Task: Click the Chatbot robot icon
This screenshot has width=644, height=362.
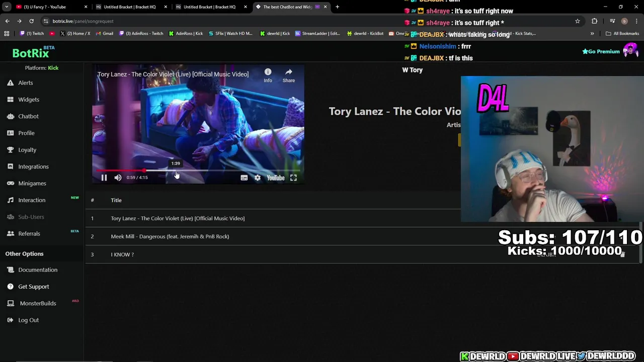Action: [x=10, y=116]
